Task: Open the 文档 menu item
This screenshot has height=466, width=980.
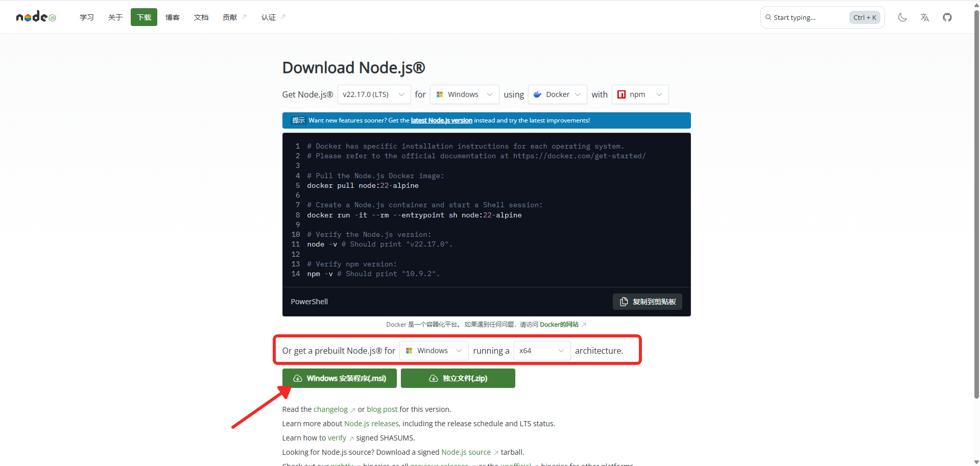Action: coord(201,17)
